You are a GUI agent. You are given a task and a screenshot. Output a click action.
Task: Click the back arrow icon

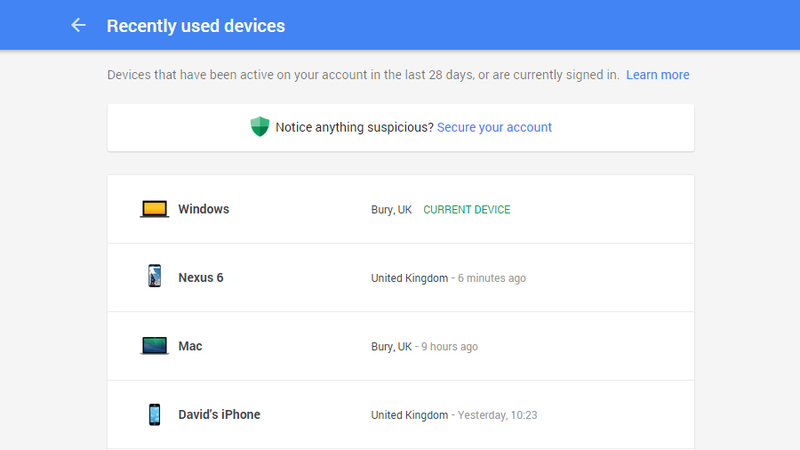pyautogui.click(x=78, y=25)
